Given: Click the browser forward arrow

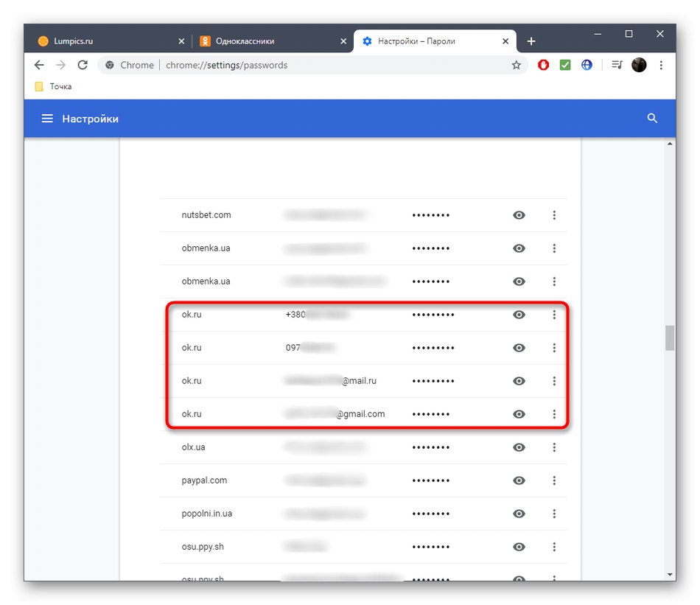Looking at the screenshot, I should pos(60,65).
